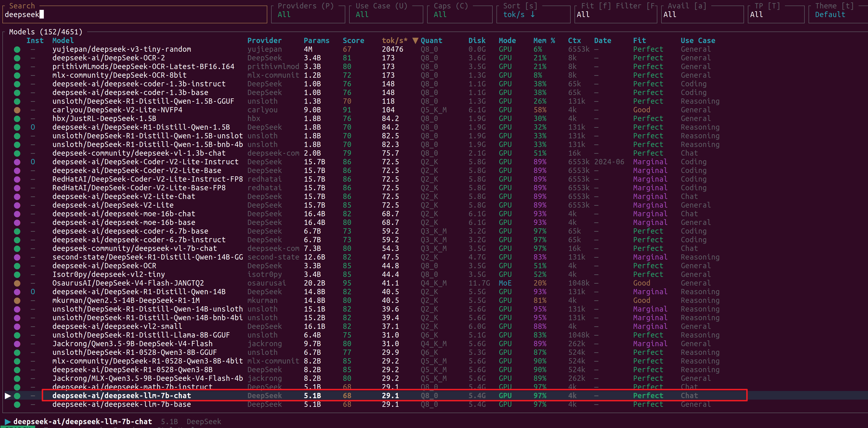Change the Sort [s] tok/s selector
868x428 pixels.
pos(533,14)
